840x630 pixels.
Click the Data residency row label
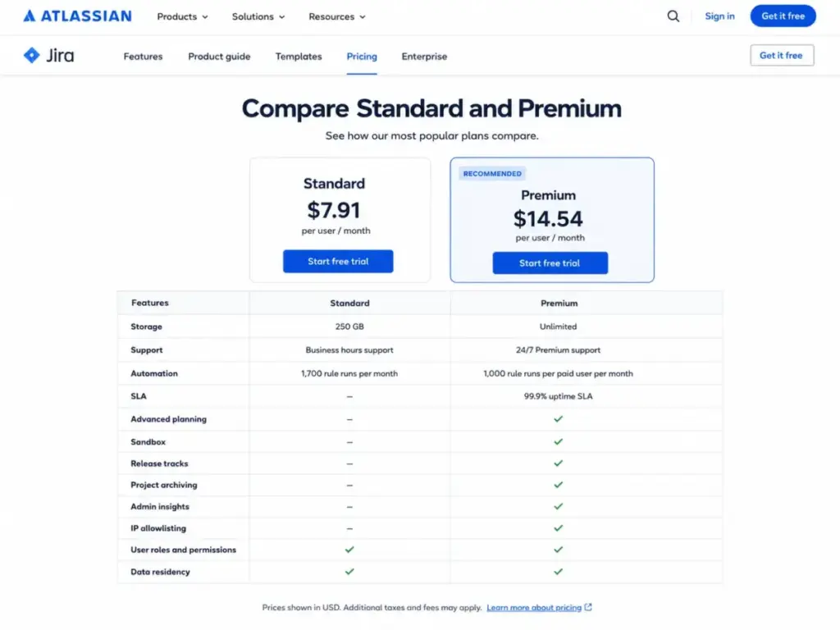pos(160,572)
